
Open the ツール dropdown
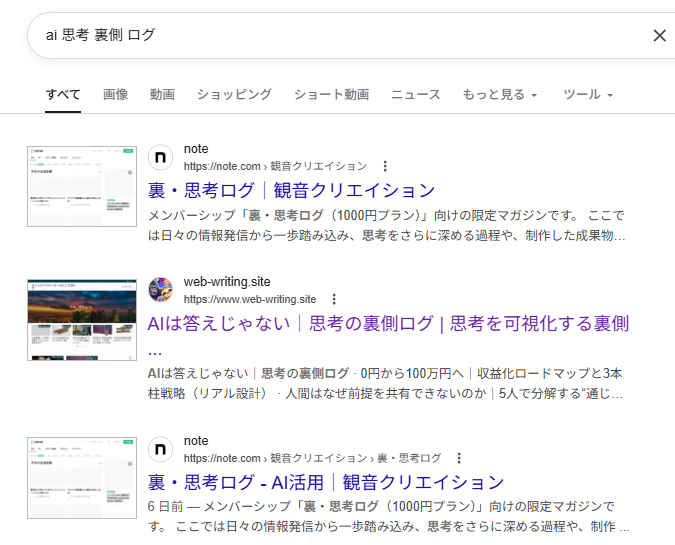[x=587, y=95]
